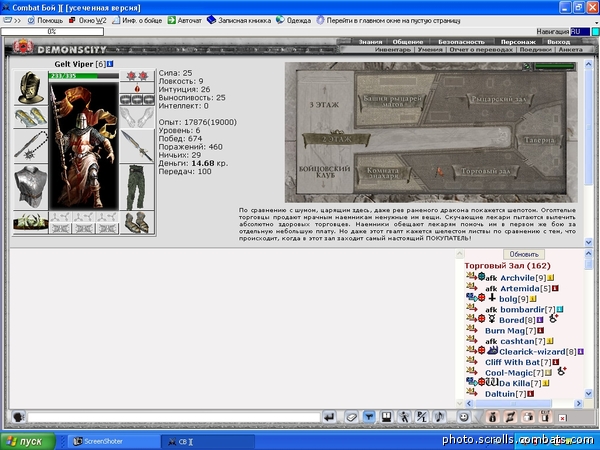
Task: Open the gloves equipment slot
Action: tap(137, 117)
